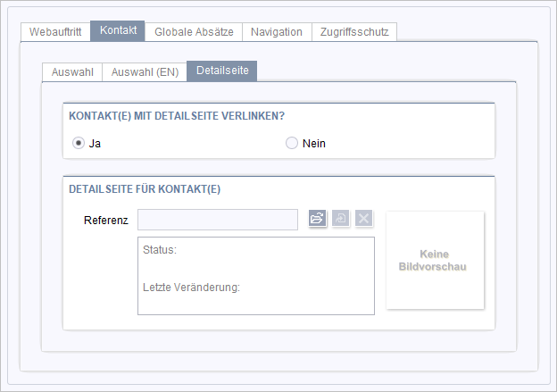
Task: Click the Kontakt(e) mit Detailseite verlinken heading
Action: (177, 116)
